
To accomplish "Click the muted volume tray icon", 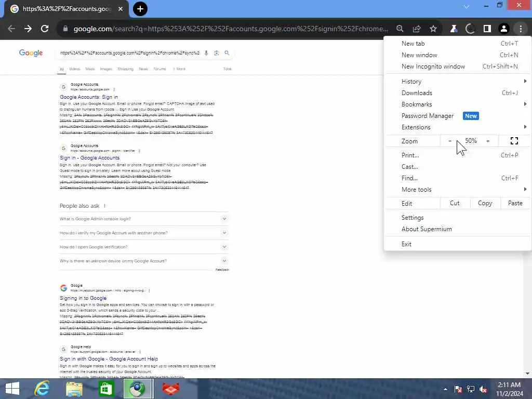I will [483, 389].
